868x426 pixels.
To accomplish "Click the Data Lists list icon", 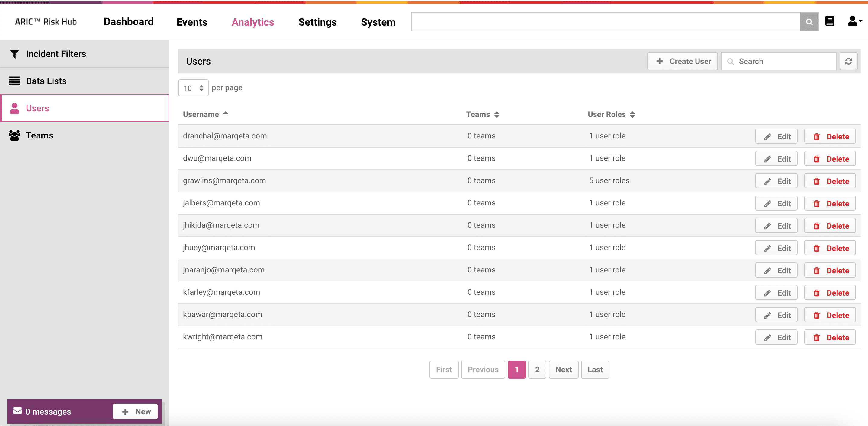I will click(x=14, y=81).
